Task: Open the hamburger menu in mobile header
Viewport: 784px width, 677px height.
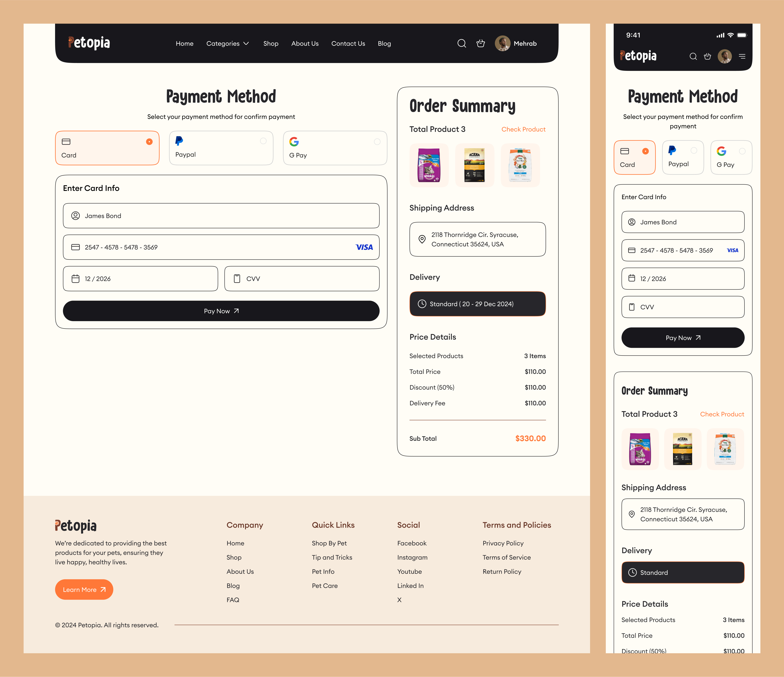Action: (x=742, y=56)
